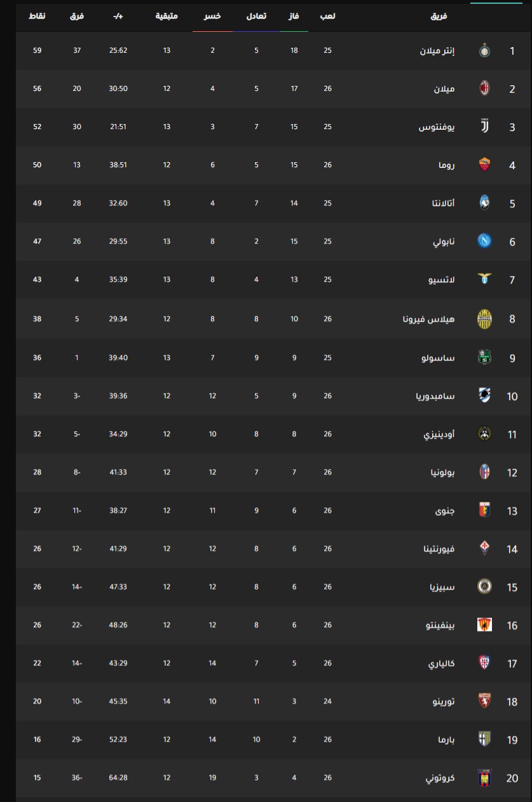
Task: Click the Inter Milan club crest
Action: coord(484,50)
